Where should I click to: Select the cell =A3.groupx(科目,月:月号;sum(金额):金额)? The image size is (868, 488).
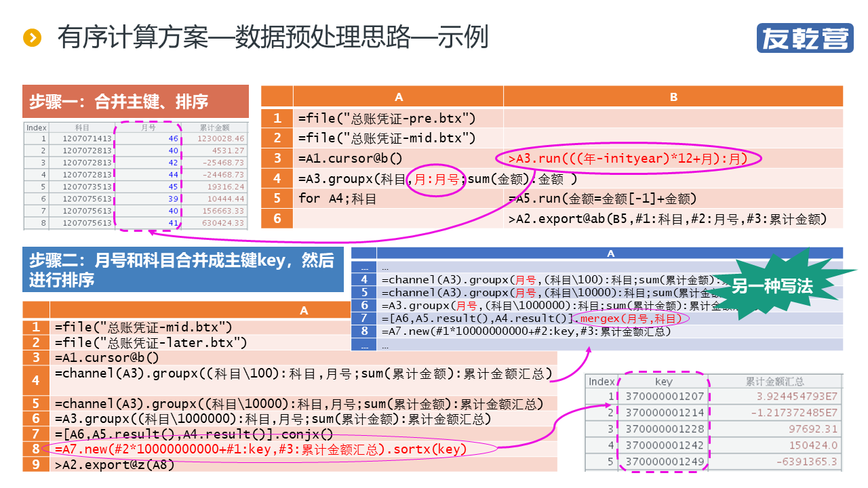coord(398,179)
